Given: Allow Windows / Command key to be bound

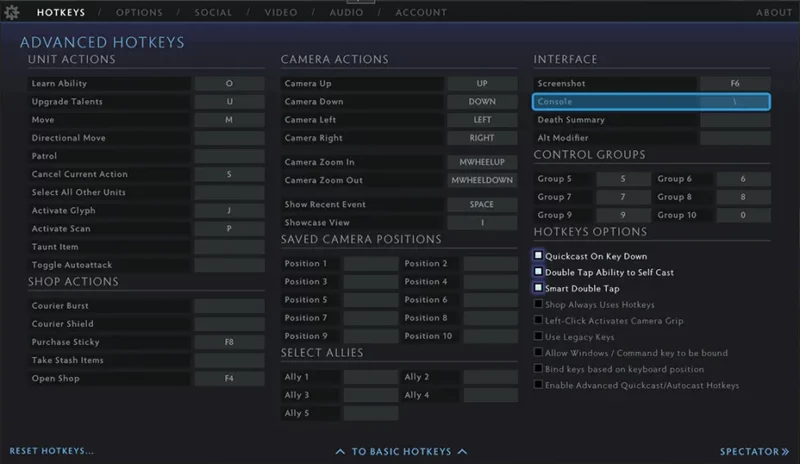Looking at the screenshot, I should (538, 352).
